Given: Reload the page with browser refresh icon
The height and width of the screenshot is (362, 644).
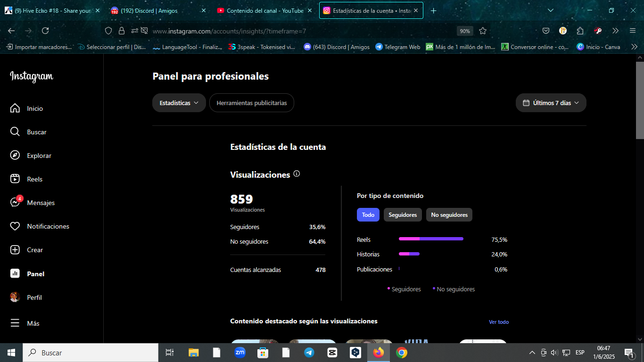Looking at the screenshot, I should click(x=45, y=31).
